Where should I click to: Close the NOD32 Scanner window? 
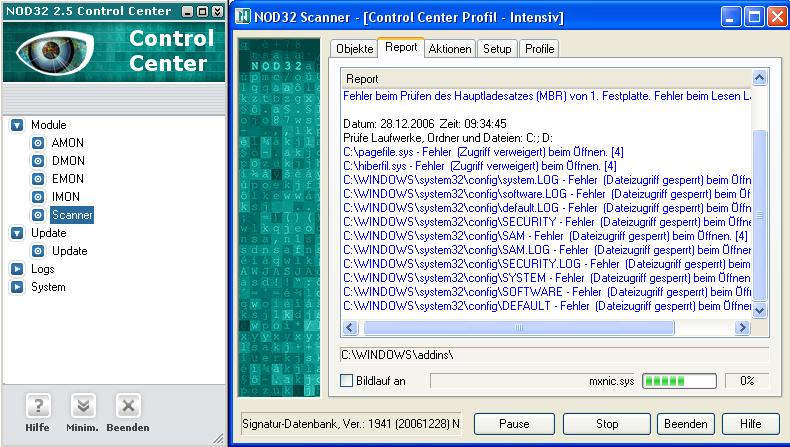click(777, 17)
